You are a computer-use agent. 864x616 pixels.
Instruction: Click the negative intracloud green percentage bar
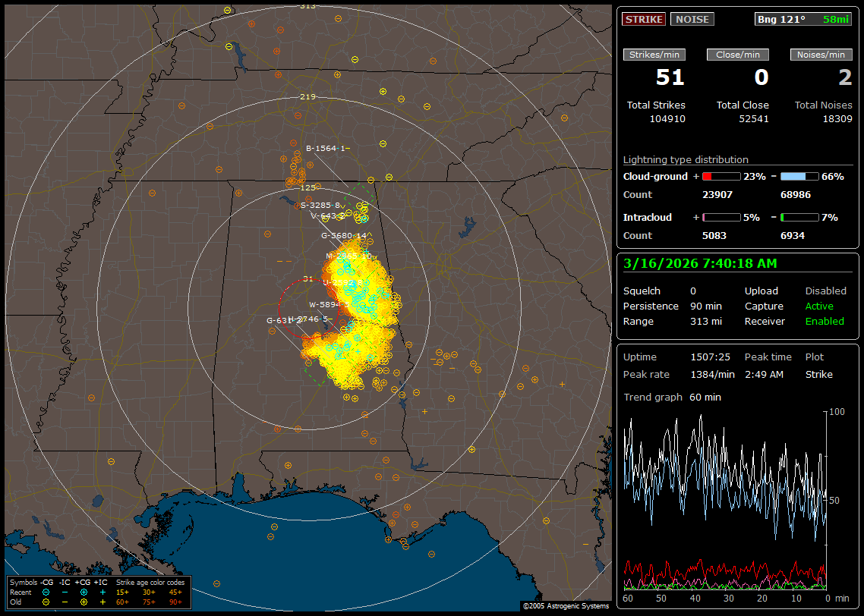click(799, 217)
